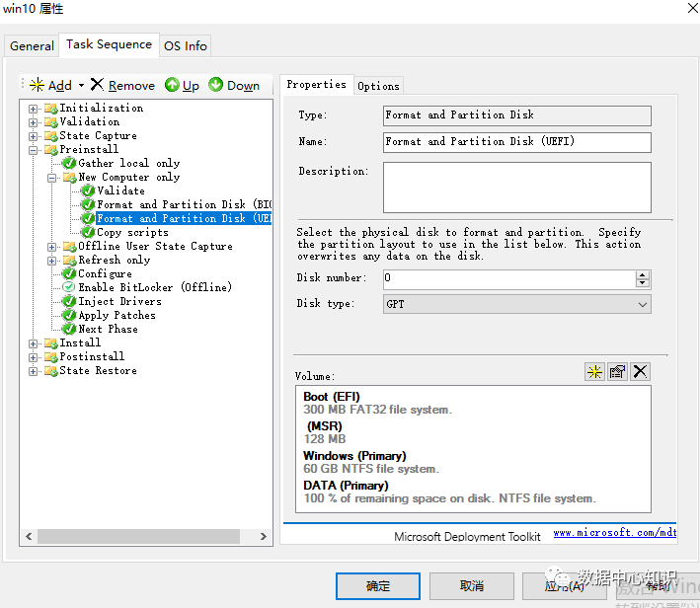Select the Format and Partition Disk (UEFI) step

(184, 218)
